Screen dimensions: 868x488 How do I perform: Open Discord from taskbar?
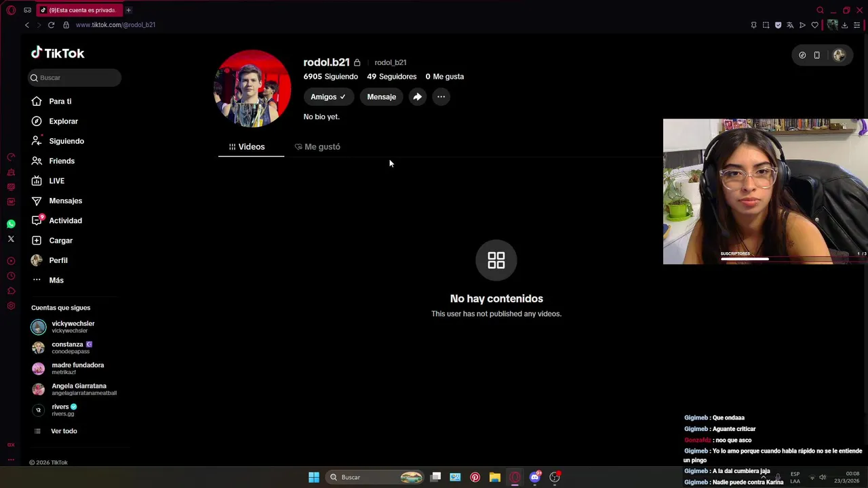click(x=535, y=477)
